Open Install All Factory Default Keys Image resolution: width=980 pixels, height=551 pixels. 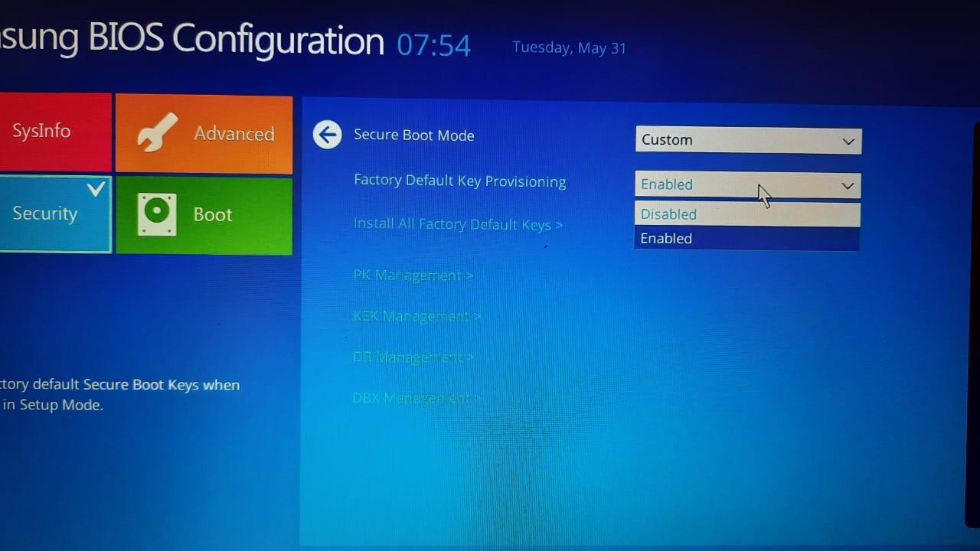(x=458, y=224)
